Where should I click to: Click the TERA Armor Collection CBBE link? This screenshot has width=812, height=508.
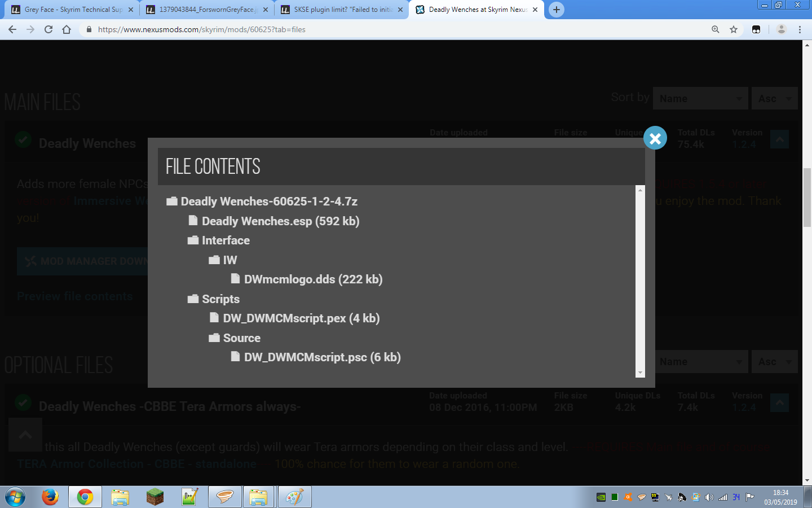click(136, 464)
